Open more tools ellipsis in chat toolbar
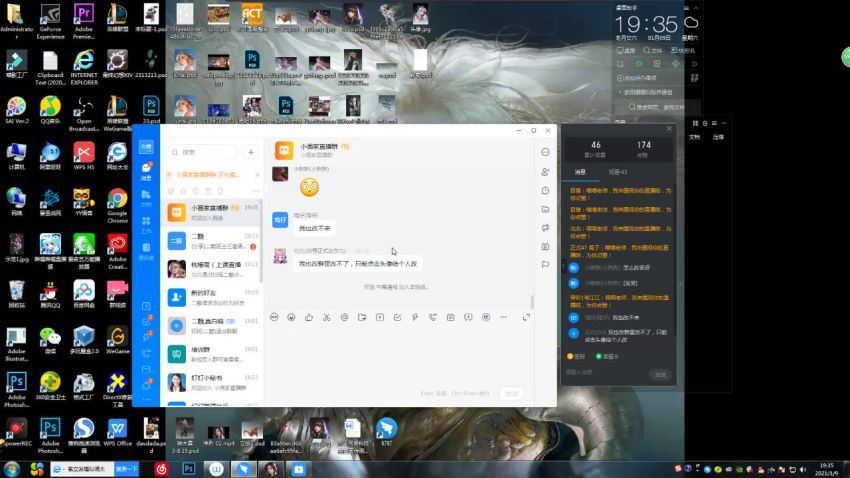 click(504, 317)
